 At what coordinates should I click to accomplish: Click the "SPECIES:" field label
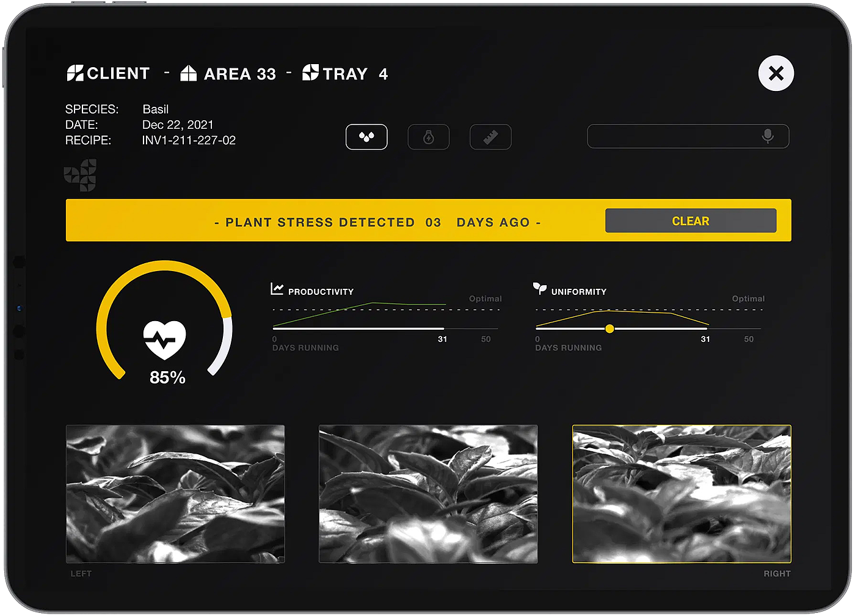[x=92, y=109]
